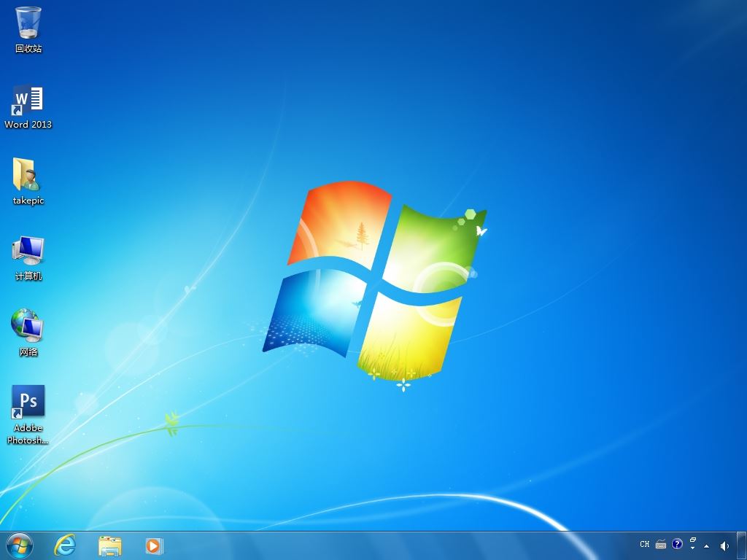Select the Recycle Bin (回收站) desktop icon
This screenshot has height=560, width=747.
pyautogui.click(x=28, y=23)
